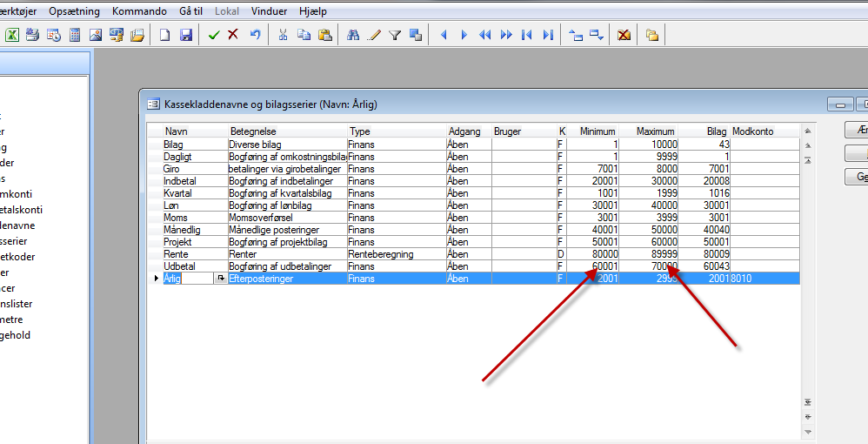This screenshot has height=444, width=868.
Task: Click the Excel export icon in toolbar
Action: pos(13,35)
